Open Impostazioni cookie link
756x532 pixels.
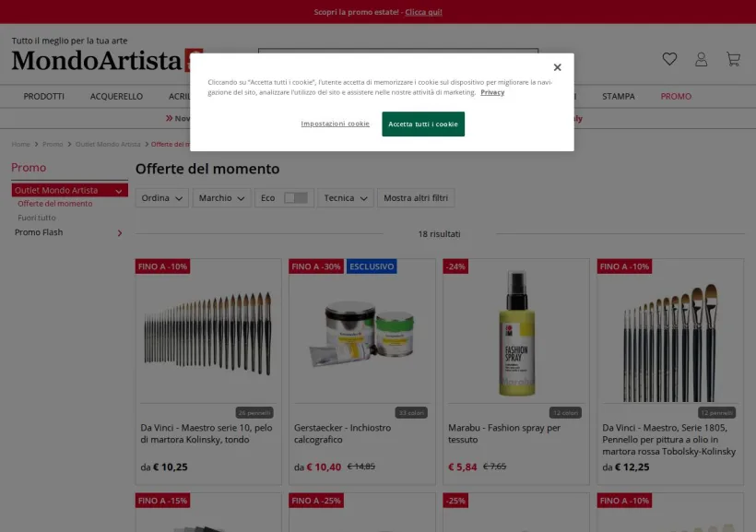coord(335,124)
